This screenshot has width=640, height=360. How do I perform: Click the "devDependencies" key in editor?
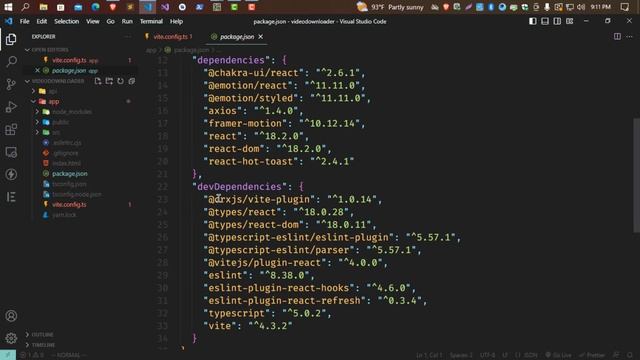(x=239, y=187)
